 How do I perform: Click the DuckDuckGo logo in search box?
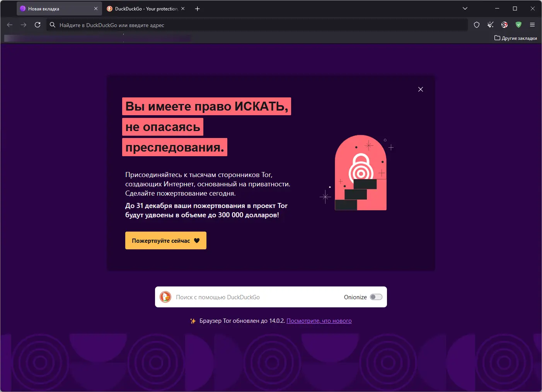(165, 297)
